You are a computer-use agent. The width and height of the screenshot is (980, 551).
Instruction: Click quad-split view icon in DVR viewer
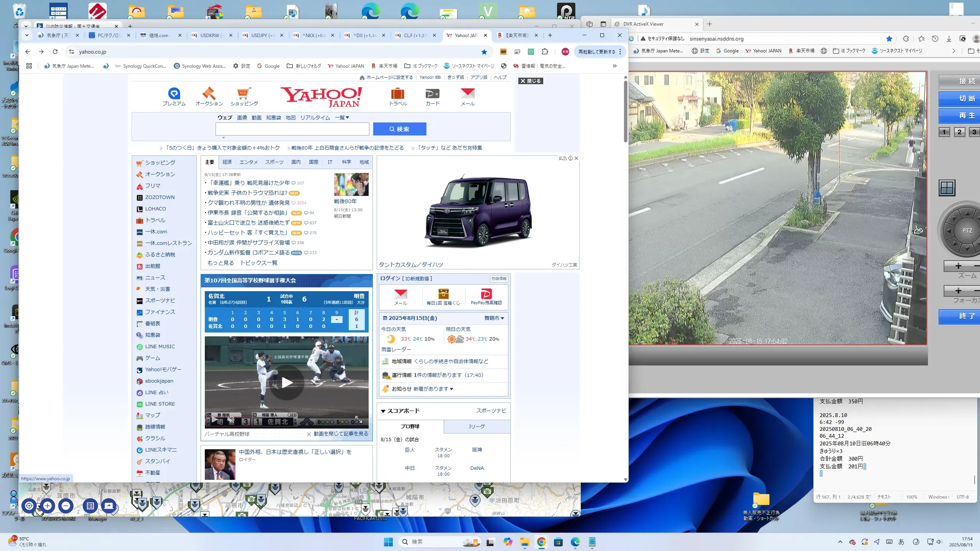tap(947, 188)
